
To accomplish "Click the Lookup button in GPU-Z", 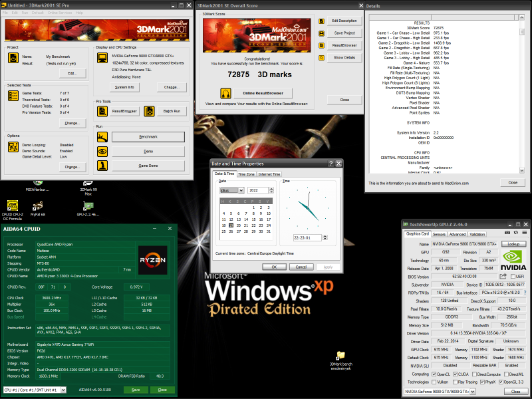I will [513, 244].
